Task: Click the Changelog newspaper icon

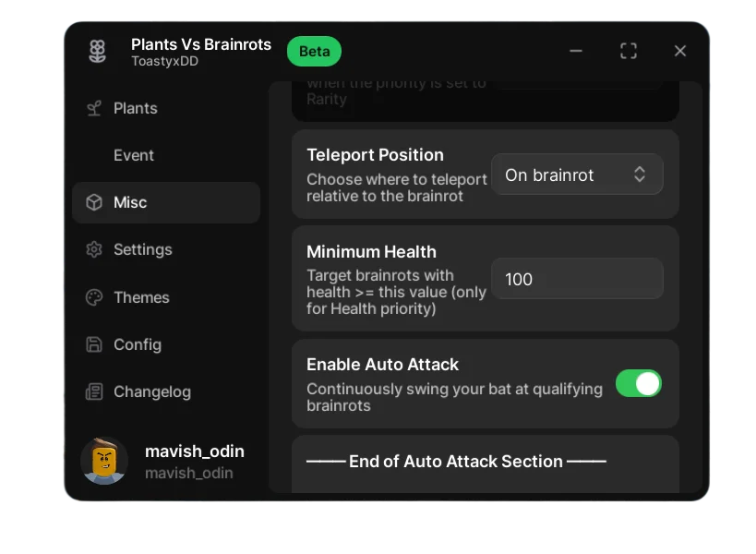Action: point(94,391)
